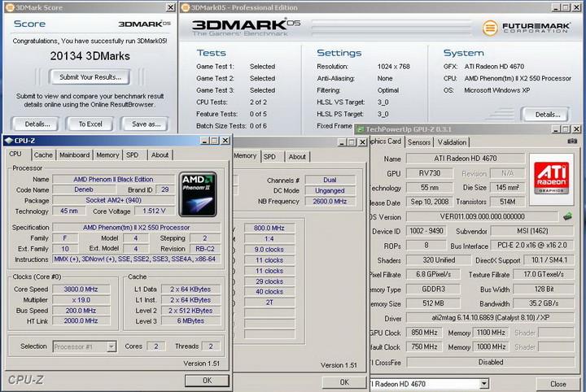The height and width of the screenshot is (392, 586).
Task: Click the Shaders value 320 Unified
Action: 439,259
